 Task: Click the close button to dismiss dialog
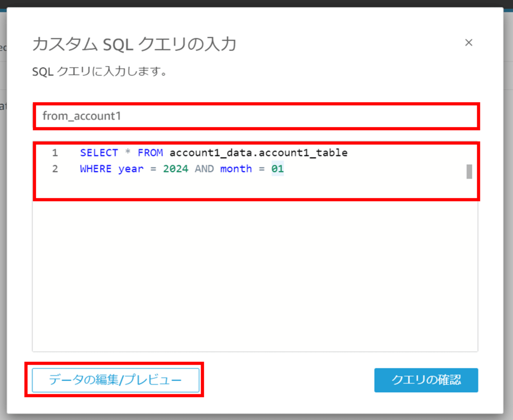coord(469,42)
